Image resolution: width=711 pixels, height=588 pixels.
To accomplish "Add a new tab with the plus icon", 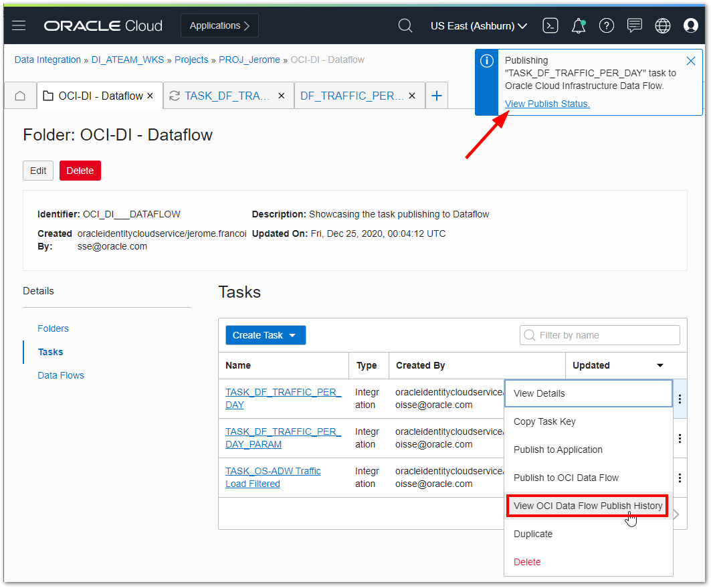I will [437, 95].
